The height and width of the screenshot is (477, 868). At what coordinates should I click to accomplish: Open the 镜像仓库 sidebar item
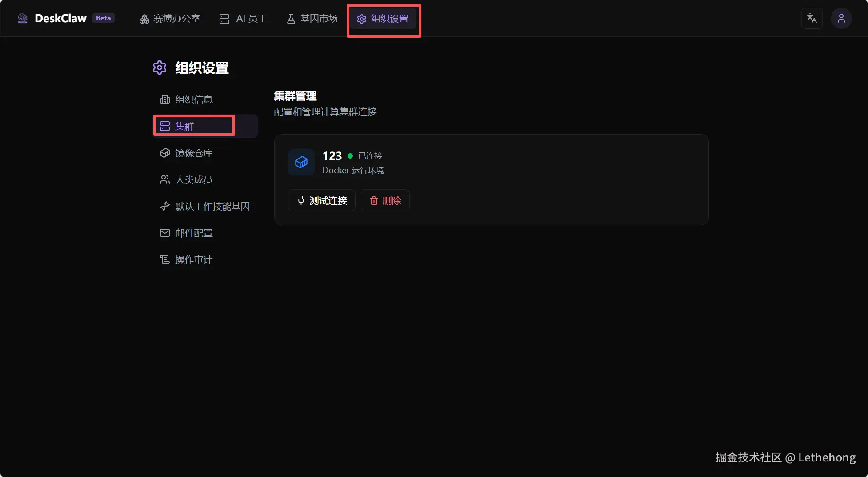205,153
